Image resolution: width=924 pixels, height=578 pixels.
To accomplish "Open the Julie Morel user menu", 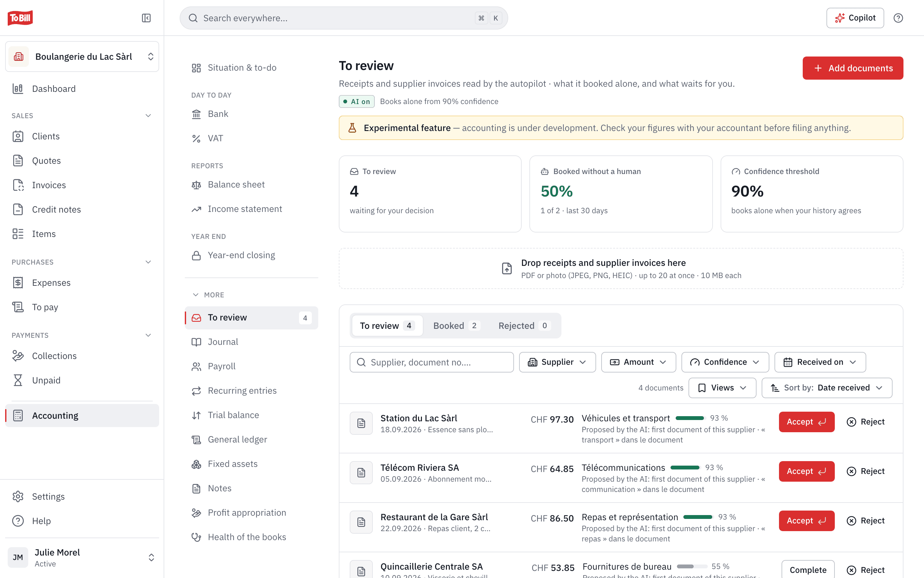I will coord(82,557).
